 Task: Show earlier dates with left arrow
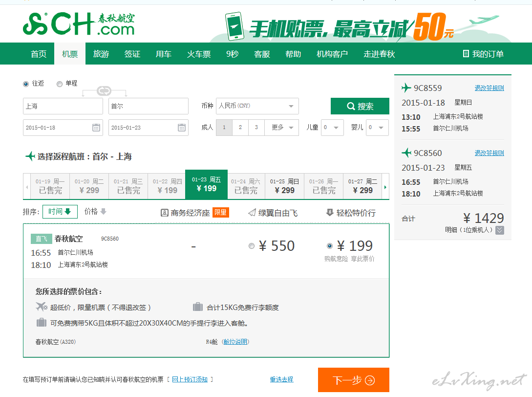click(x=27, y=187)
